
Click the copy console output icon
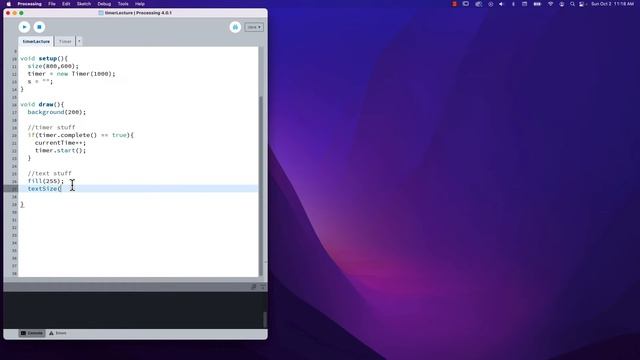(253, 287)
